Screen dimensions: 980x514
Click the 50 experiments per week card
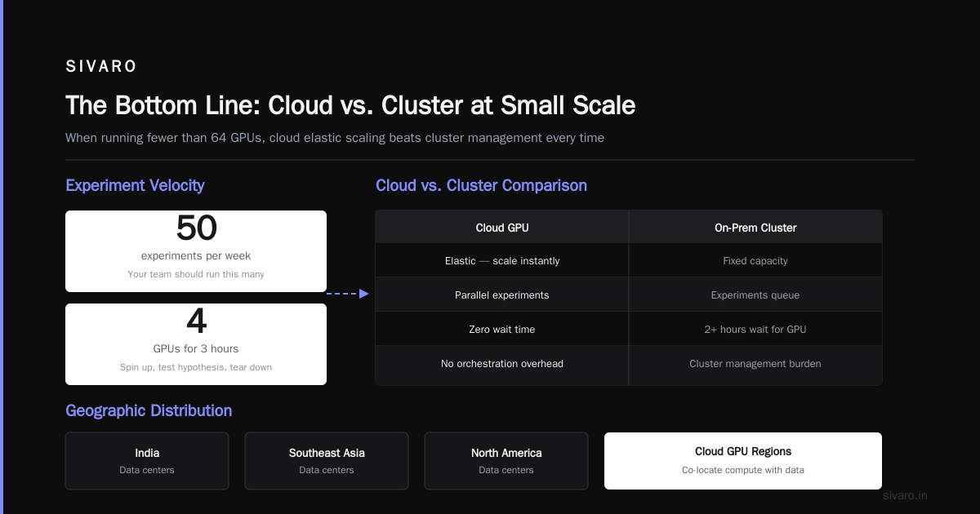(196, 251)
